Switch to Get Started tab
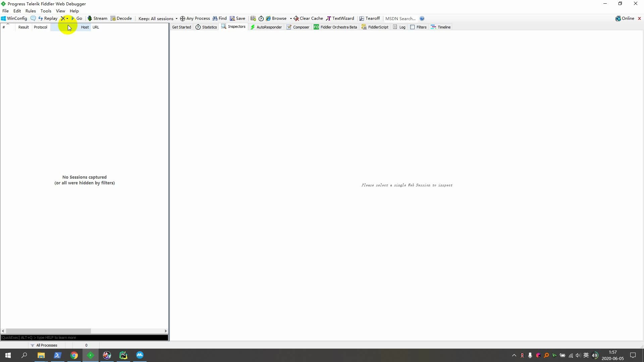Viewport: 644px width, 362px height. click(181, 27)
